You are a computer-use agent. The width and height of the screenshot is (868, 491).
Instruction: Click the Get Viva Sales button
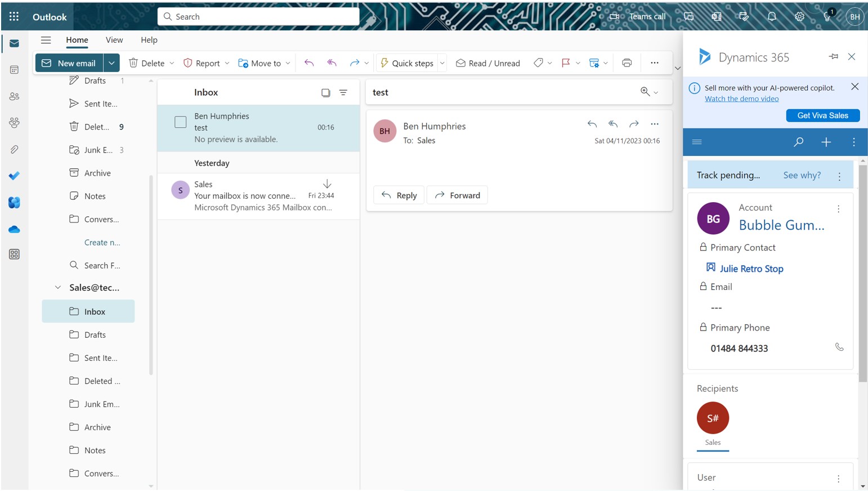(x=822, y=115)
